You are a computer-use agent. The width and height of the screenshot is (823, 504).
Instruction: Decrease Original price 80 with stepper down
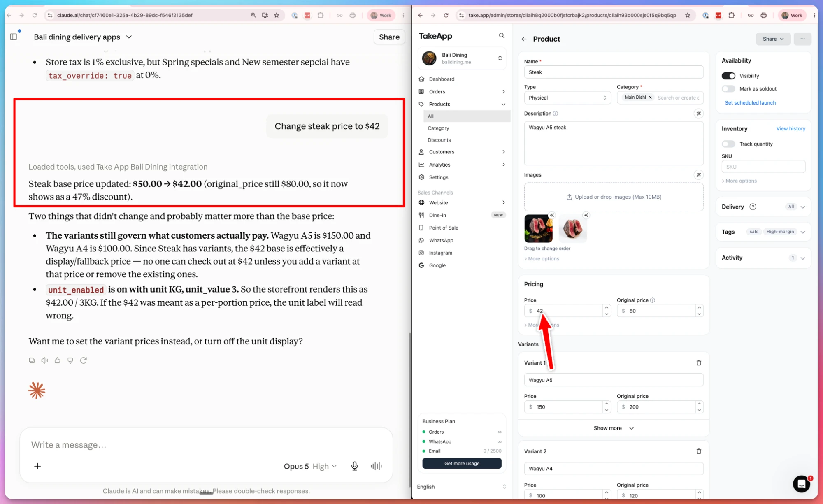pyautogui.click(x=699, y=314)
